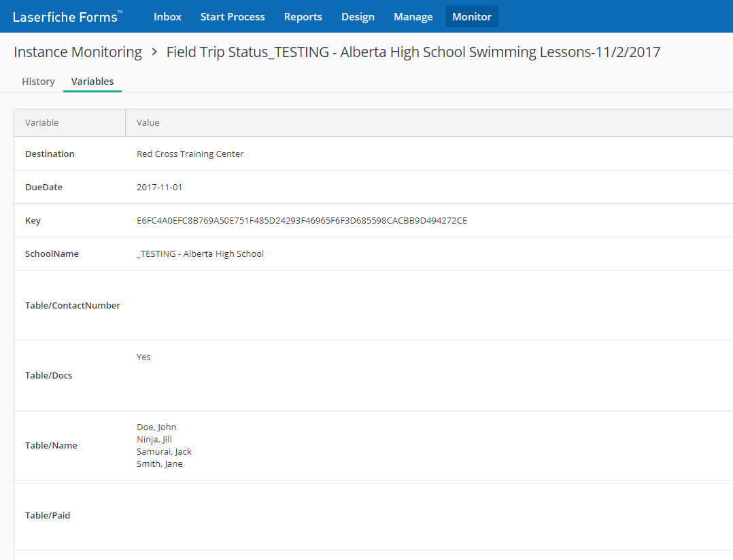Click the _TESTING - Alberta High School value
This screenshot has width=733, height=560.
(200, 254)
